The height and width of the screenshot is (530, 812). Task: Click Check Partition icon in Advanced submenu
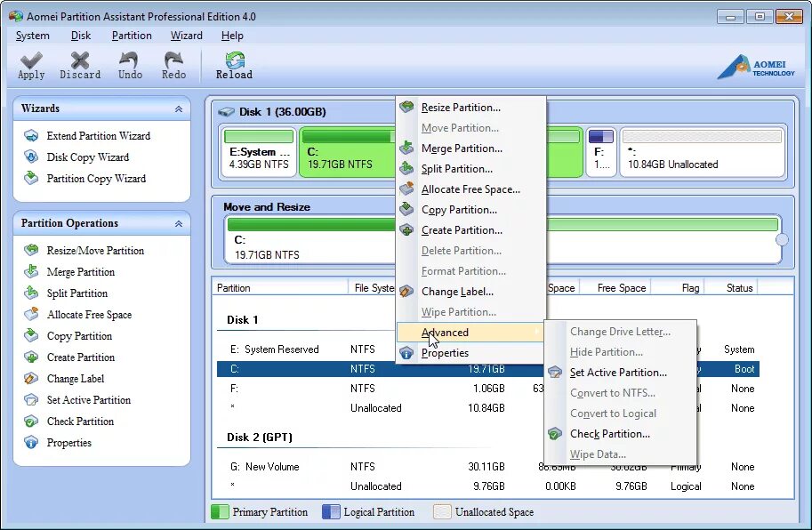click(x=555, y=434)
